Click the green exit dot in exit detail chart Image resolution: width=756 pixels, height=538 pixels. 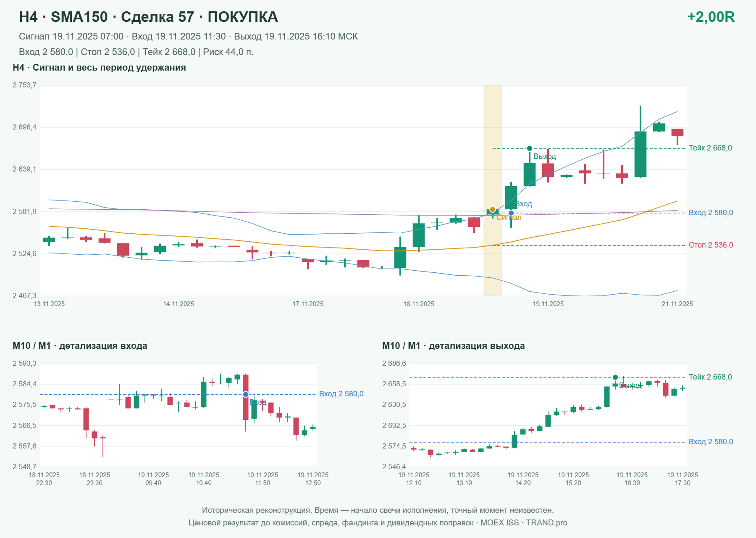point(615,377)
